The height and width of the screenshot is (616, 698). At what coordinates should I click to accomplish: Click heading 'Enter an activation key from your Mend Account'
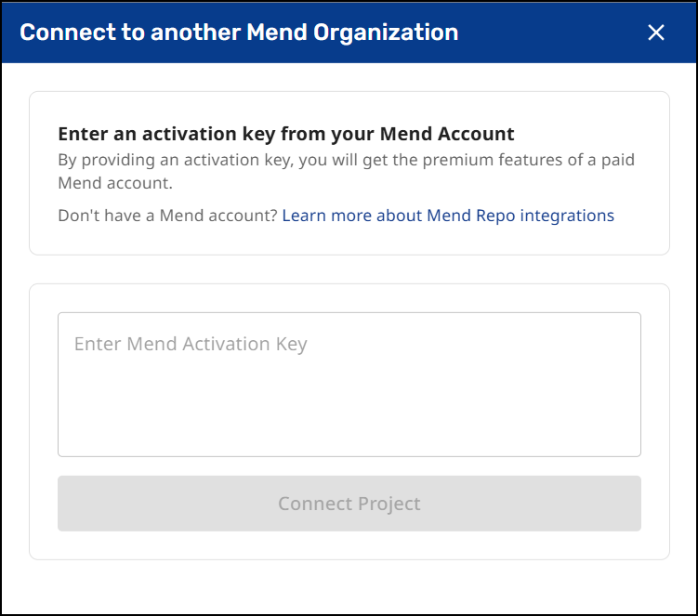pos(285,135)
